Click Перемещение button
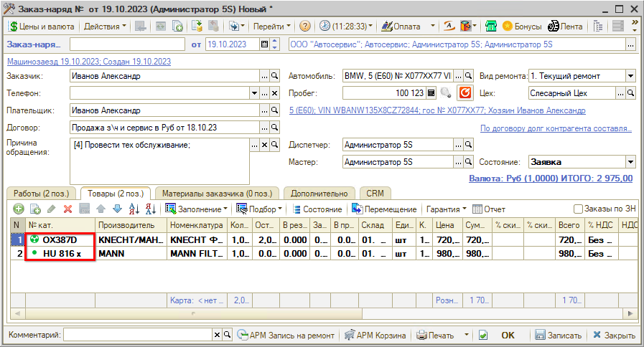The height and width of the screenshot is (347, 644). pos(384,209)
